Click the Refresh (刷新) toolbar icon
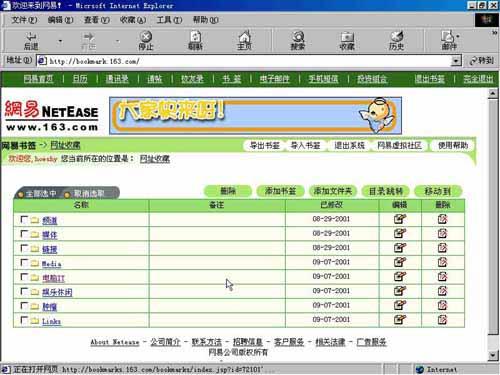The height and width of the screenshot is (375, 500). coord(195,40)
